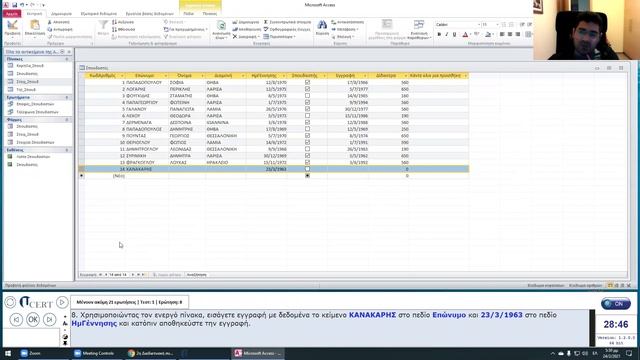Apply Bold formatting with the B icon
Image resolution: width=640 pixels, height=360 pixels.
439,35
